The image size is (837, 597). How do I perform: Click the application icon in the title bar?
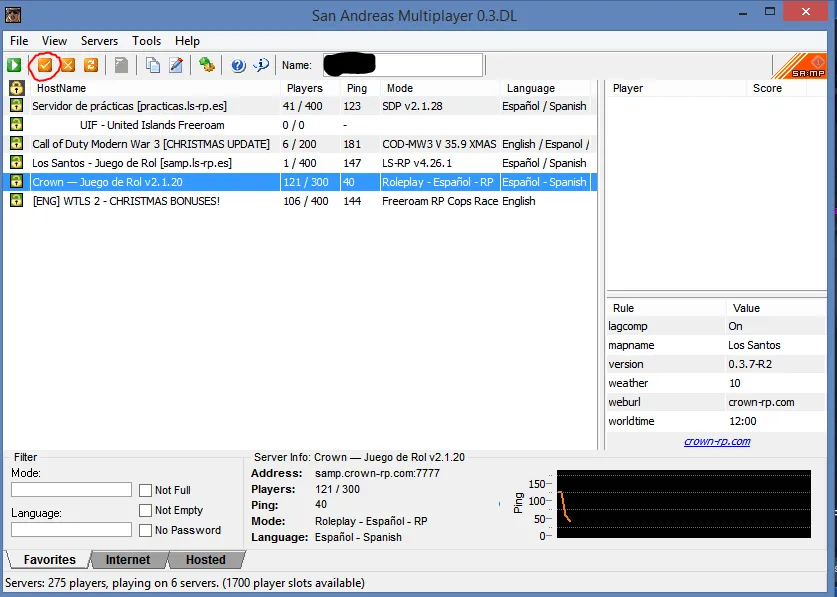[x=13, y=14]
